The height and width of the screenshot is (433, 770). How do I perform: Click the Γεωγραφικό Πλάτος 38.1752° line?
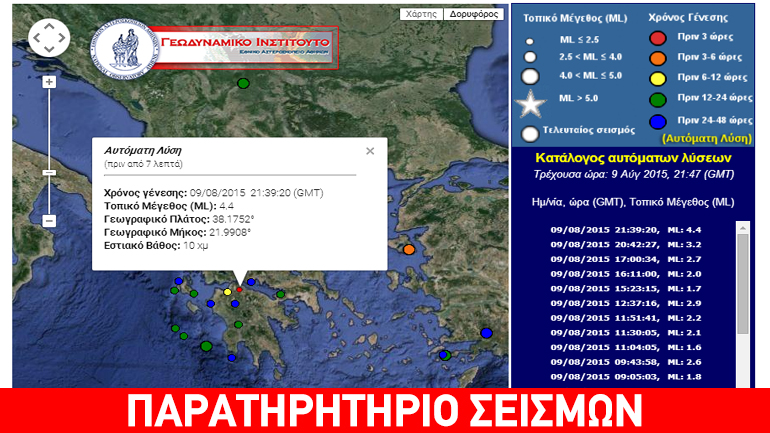click(179, 219)
